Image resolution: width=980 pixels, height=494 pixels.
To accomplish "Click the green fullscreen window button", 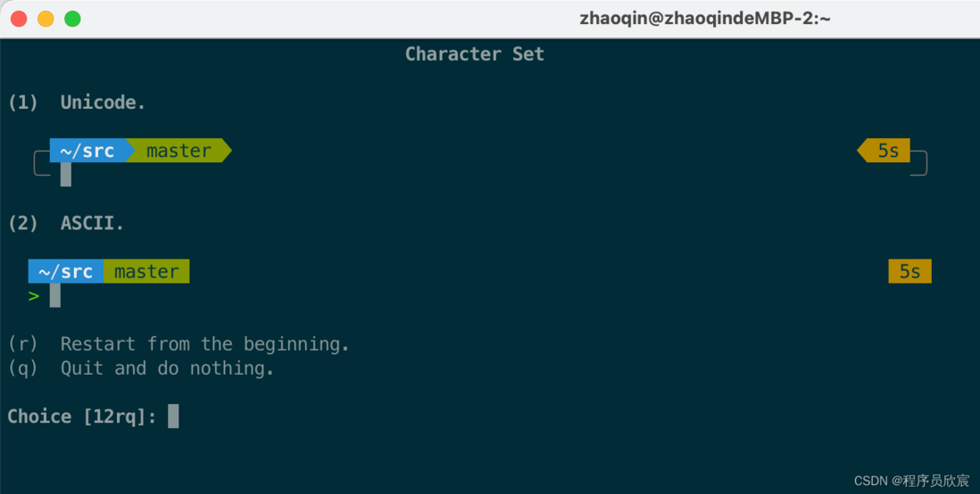I will pyautogui.click(x=72, y=19).
